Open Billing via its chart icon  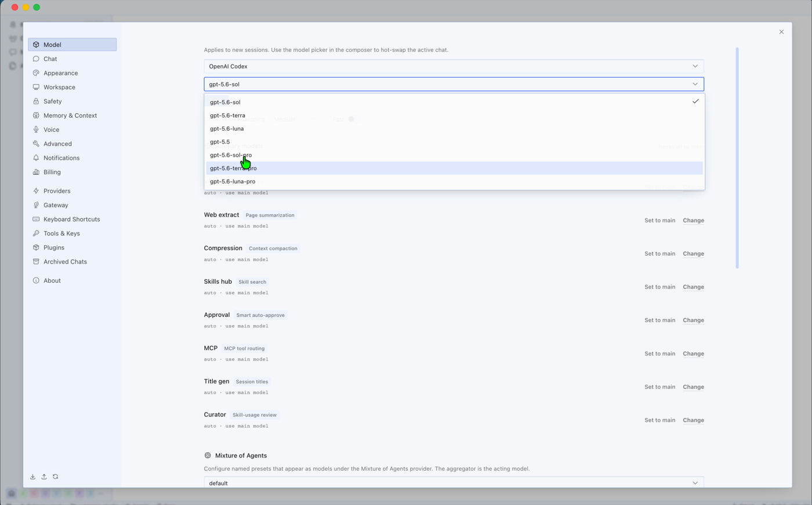pyautogui.click(x=36, y=172)
